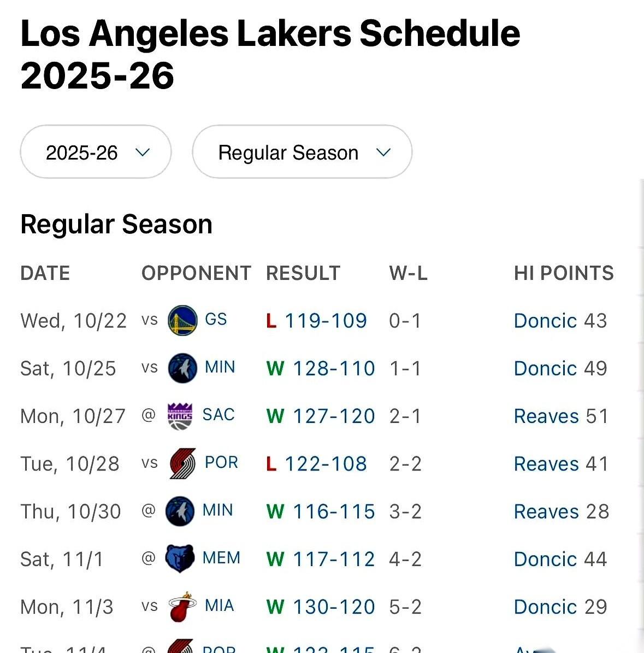Click the Sacramento Kings logo icon
Screen dimensions: 644x653
[x=180, y=416]
